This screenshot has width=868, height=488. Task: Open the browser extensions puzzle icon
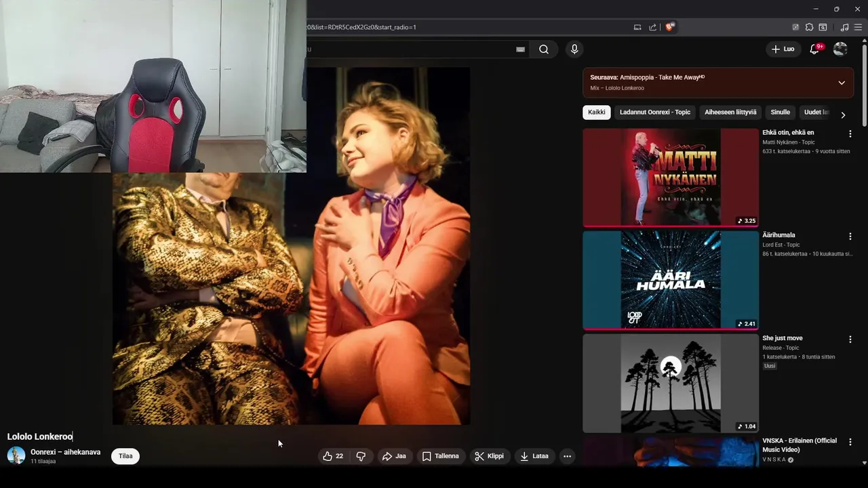809,27
